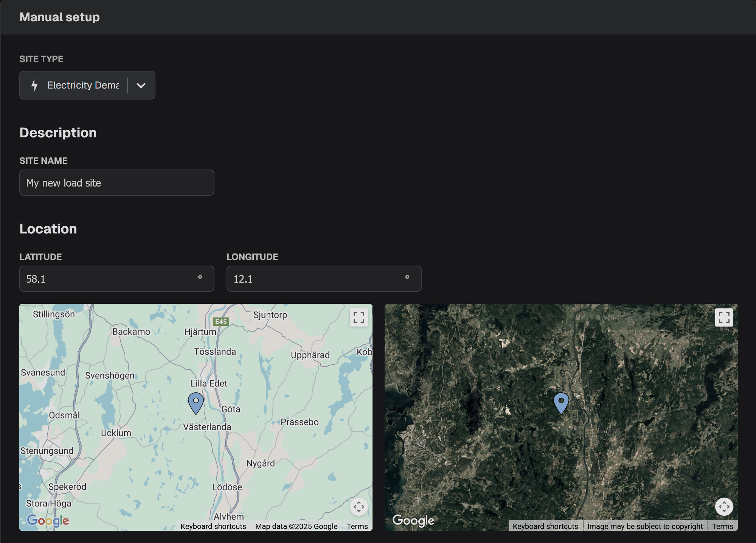
Task: Click the lightning bolt site type icon
Action: (x=34, y=85)
